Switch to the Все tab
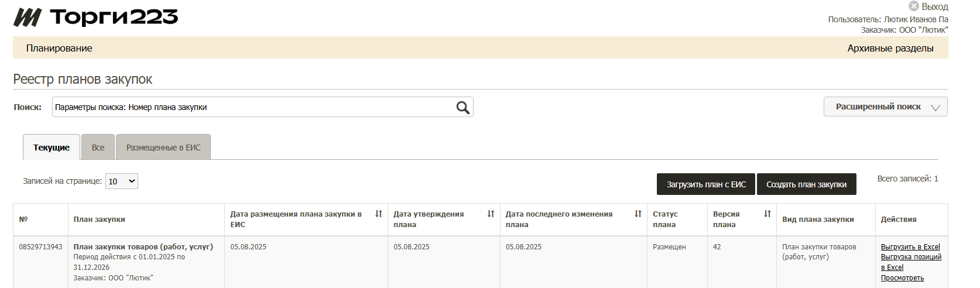 tap(98, 148)
